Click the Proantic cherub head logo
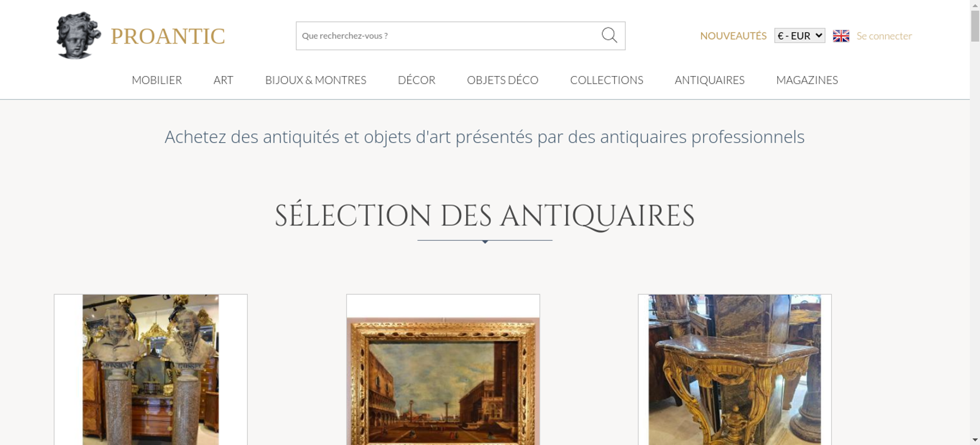The height and width of the screenshot is (445, 980). click(78, 35)
